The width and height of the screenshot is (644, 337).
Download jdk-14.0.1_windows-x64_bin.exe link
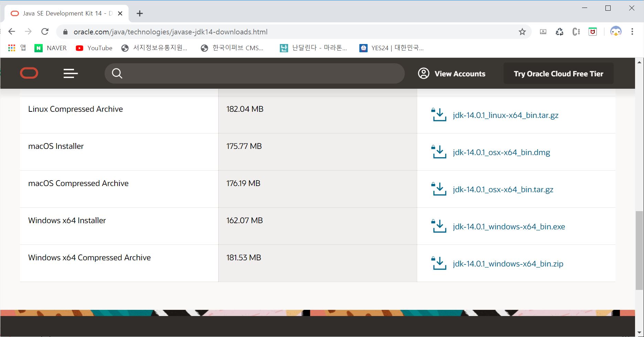[509, 227]
